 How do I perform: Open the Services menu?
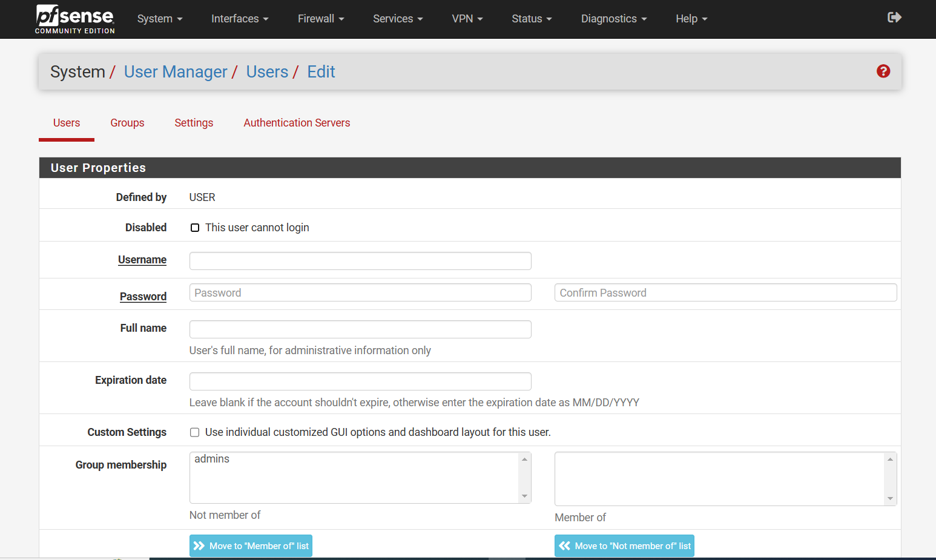397,19
